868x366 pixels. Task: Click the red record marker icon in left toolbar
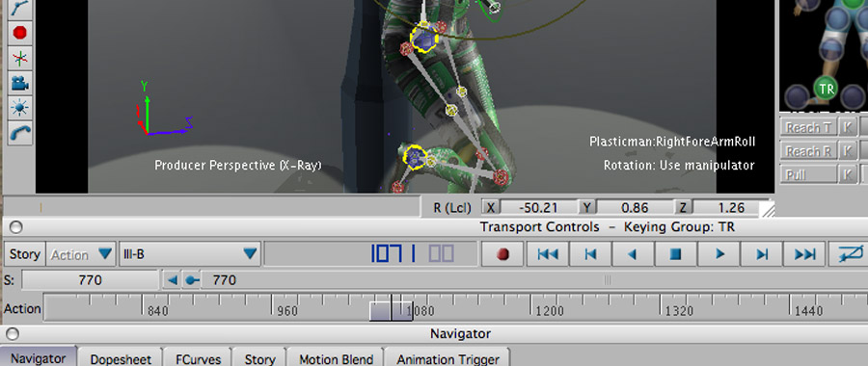(x=20, y=33)
